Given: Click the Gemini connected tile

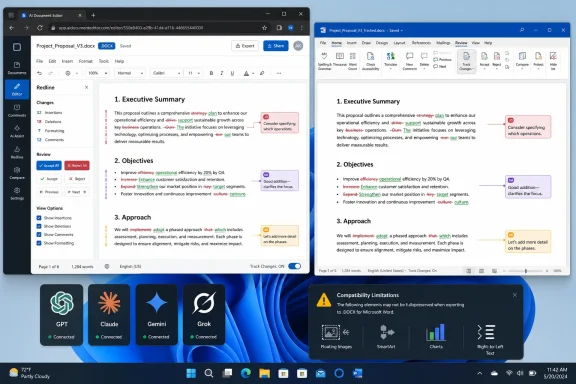Looking at the screenshot, I should 157,315.
